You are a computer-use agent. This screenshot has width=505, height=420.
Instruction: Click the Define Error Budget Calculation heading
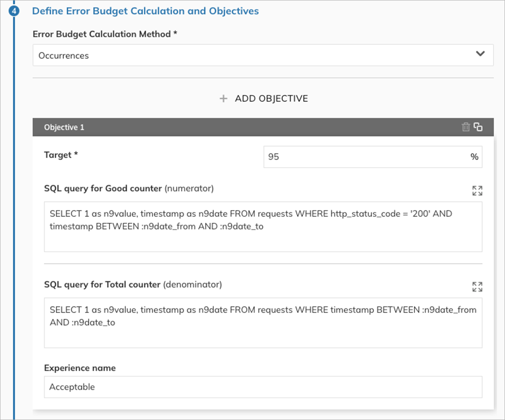pyautogui.click(x=145, y=11)
